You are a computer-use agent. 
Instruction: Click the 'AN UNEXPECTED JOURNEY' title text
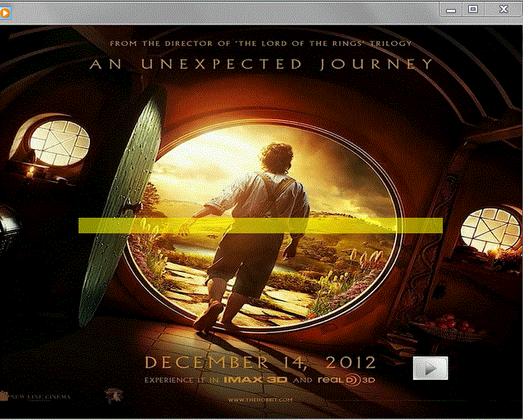pyautogui.click(x=261, y=64)
